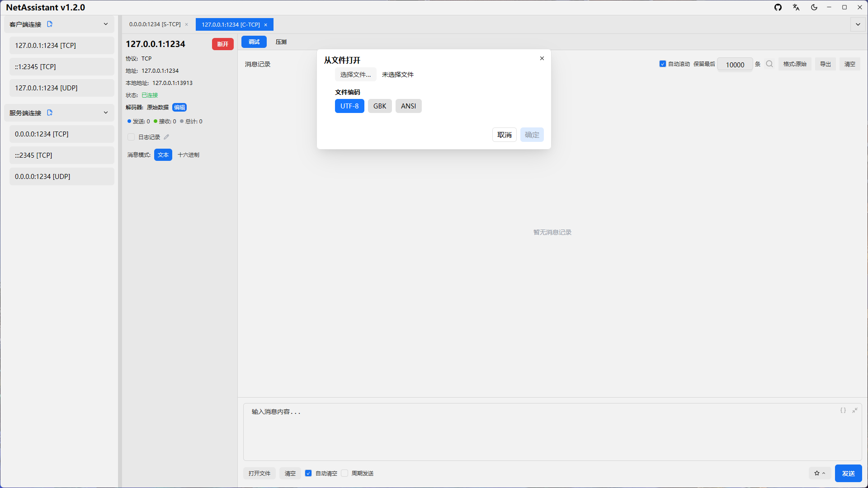
Task: Open the 压测 tab
Action: [x=281, y=42]
